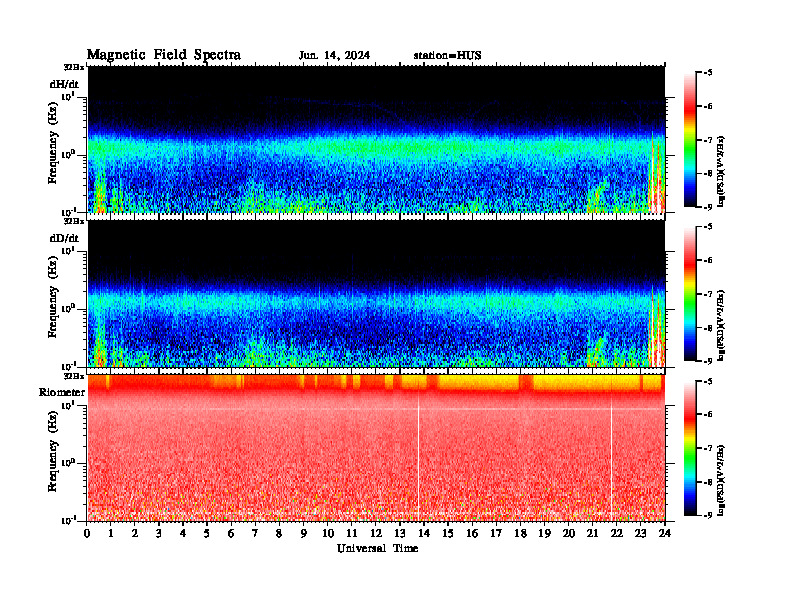
Task: Click the hour "7" tick label
Action: (256, 534)
